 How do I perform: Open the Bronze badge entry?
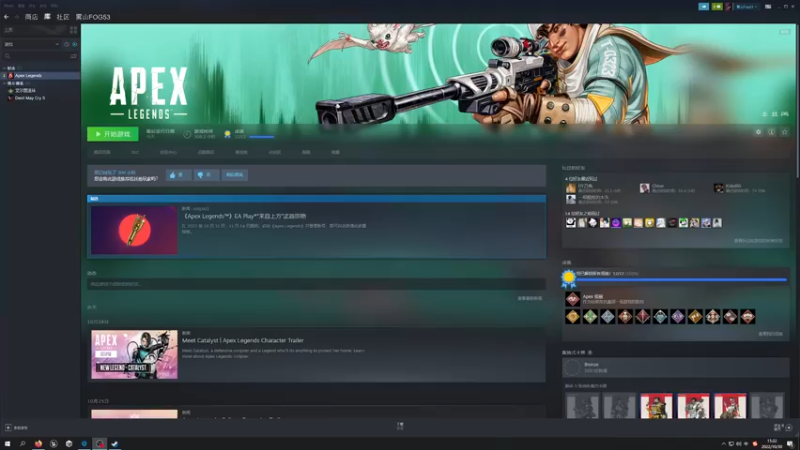click(676, 367)
